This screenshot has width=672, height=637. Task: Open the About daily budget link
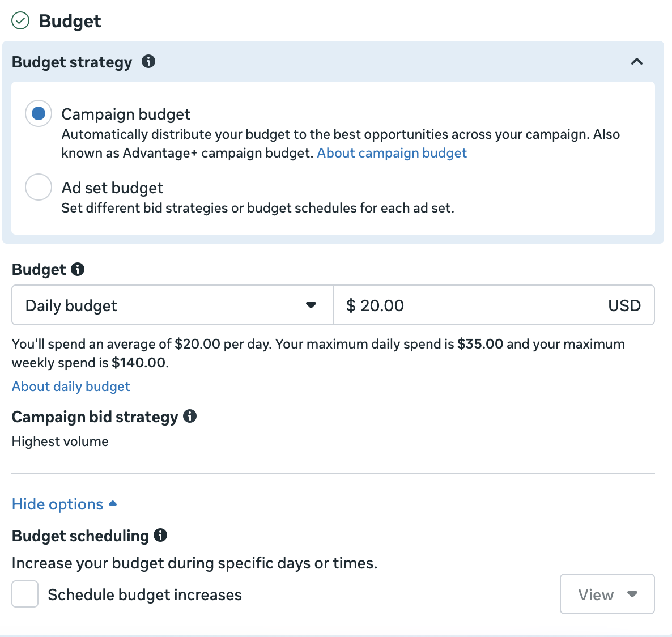(x=70, y=386)
